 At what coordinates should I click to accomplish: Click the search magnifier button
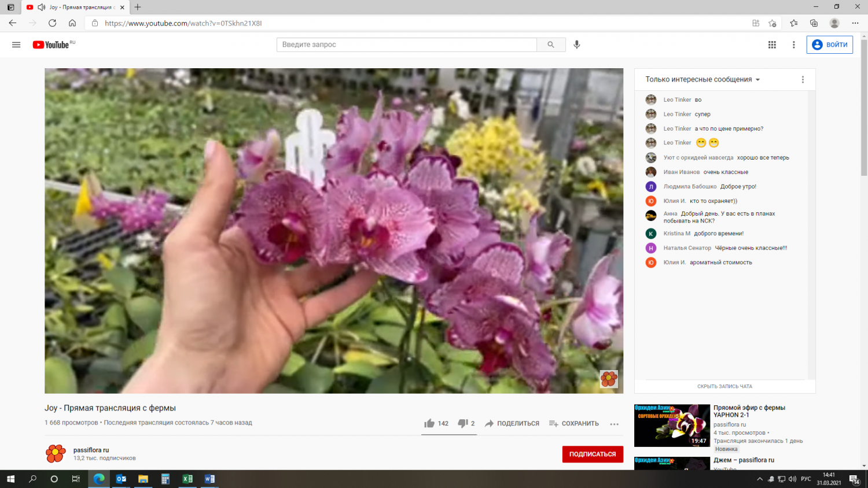(551, 45)
